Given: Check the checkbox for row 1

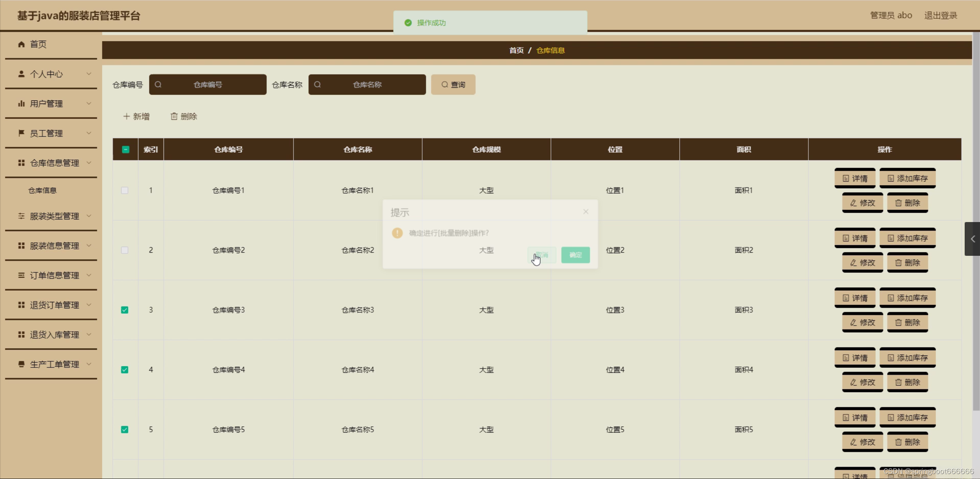Looking at the screenshot, I should tap(125, 190).
